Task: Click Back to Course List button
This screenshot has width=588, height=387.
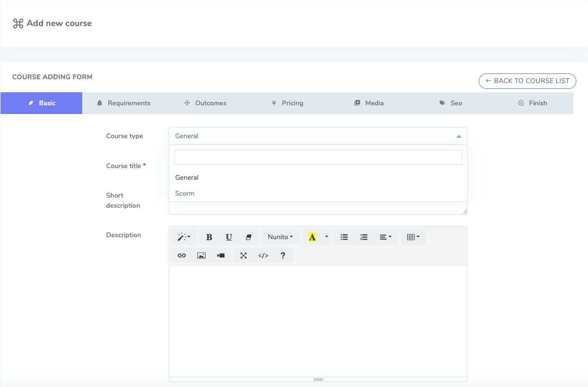Action: click(527, 81)
